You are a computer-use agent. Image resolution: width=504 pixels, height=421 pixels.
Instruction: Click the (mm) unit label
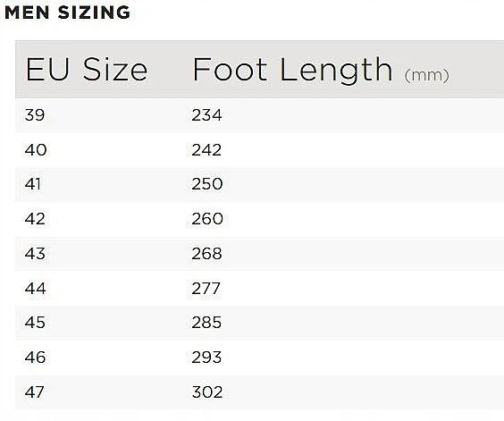426,76
